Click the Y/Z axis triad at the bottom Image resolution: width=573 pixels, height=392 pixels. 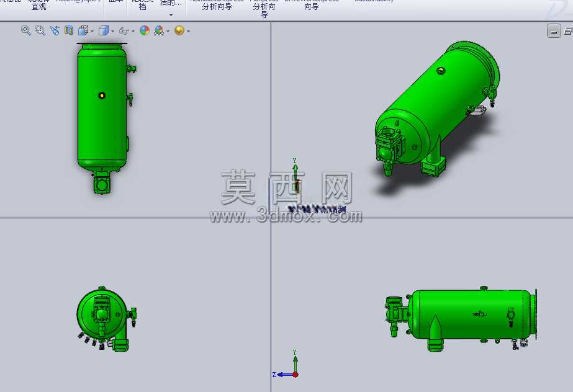point(286,365)
